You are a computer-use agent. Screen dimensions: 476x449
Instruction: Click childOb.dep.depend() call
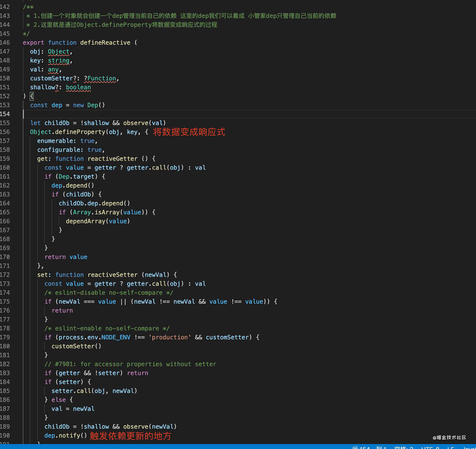click(x=94, y=203)
